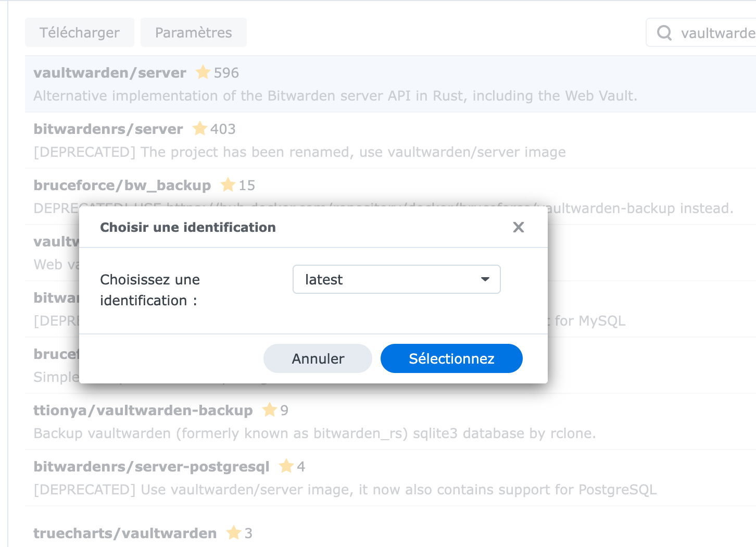The image size is (756, 547).
Task: Click the PostgreSQL support description text
Action: (x=345, y=490)
